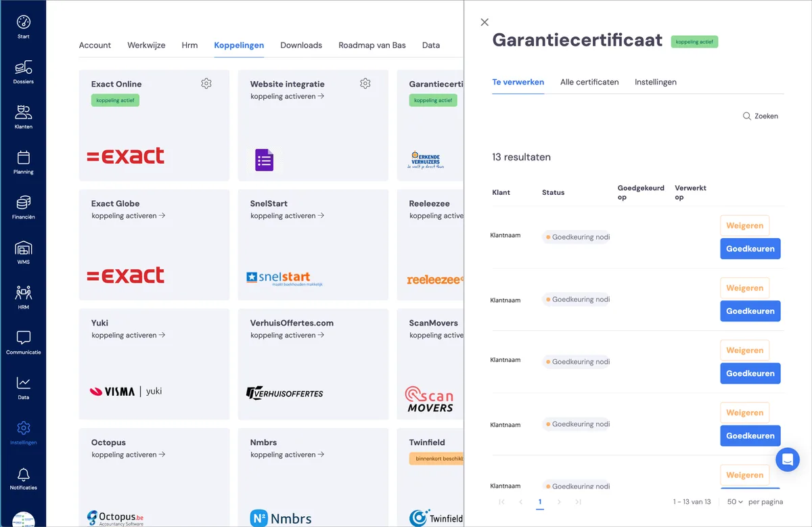Click Weigeren in first certificate row
This screenshot has height=527, width=812.
click(x=744, y=226)
